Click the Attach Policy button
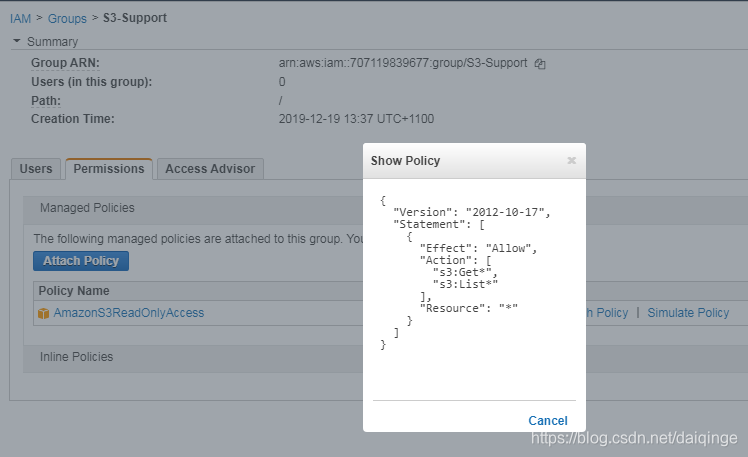This screenshot has height=457, width=748. coord(81,261)
